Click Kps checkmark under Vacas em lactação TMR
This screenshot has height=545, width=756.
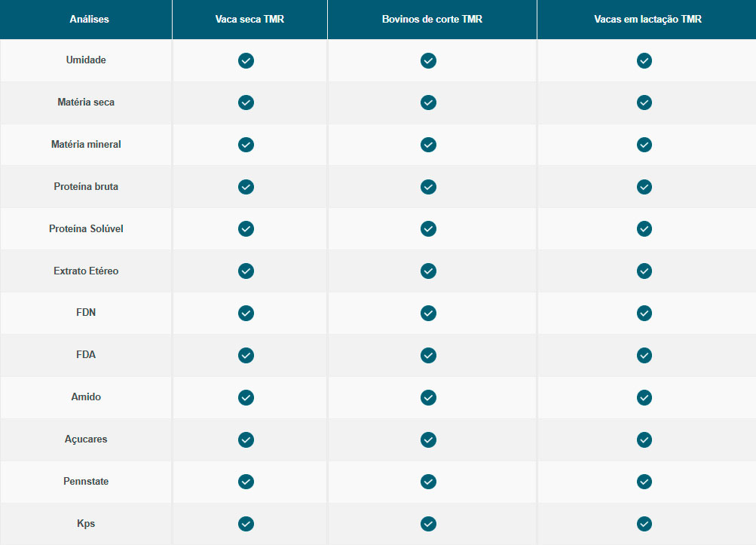(644, 524)
